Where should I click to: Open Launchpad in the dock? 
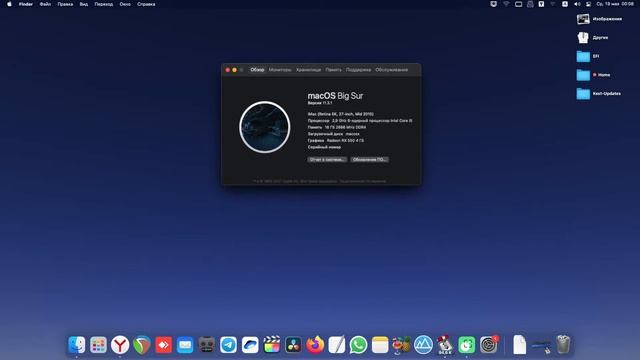pyautogui.click(x=98, y=345)
